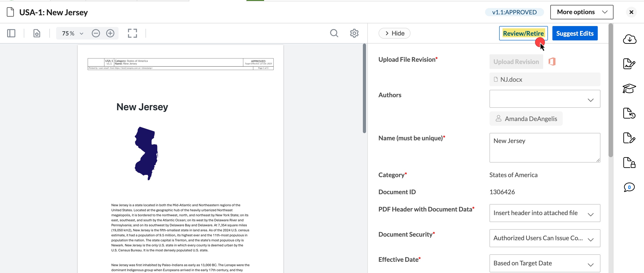Open the More options dropdown
This screenshot has height=273, width=644.
click(582, 12)
